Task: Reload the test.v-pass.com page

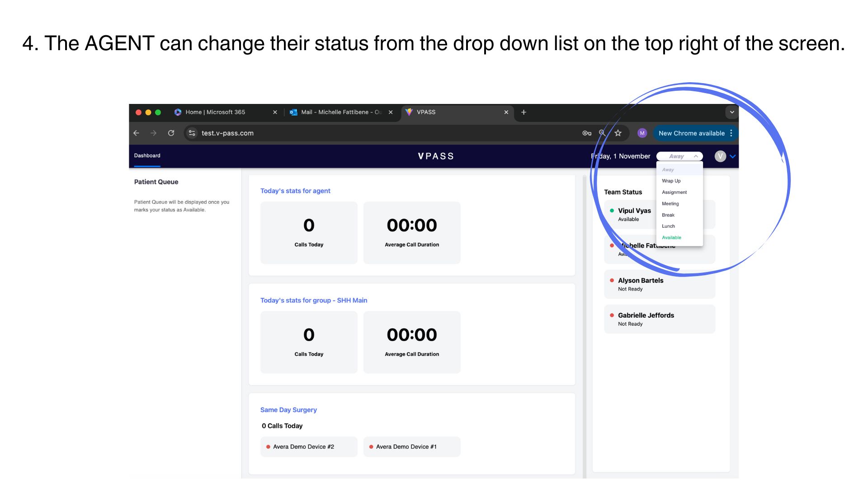Action: tap(171, 133)
